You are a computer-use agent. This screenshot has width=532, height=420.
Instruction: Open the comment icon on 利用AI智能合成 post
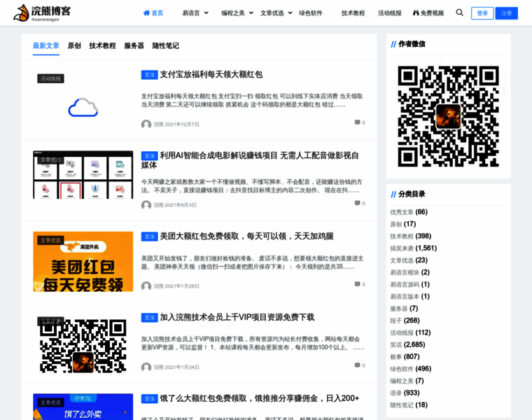[x=357, y=203]
